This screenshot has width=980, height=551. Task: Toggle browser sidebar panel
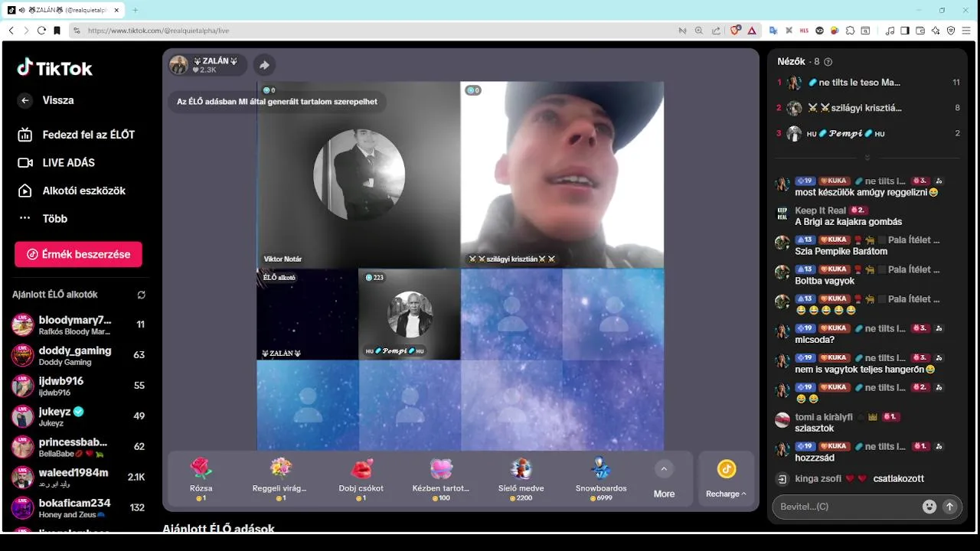click(905, 31)
